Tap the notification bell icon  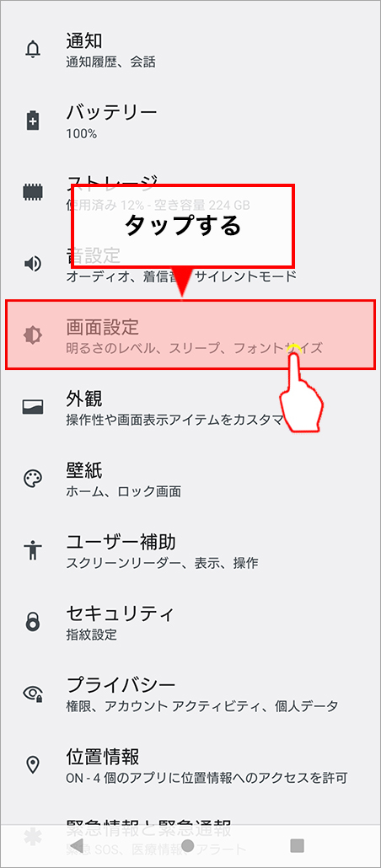coord(33,49)
